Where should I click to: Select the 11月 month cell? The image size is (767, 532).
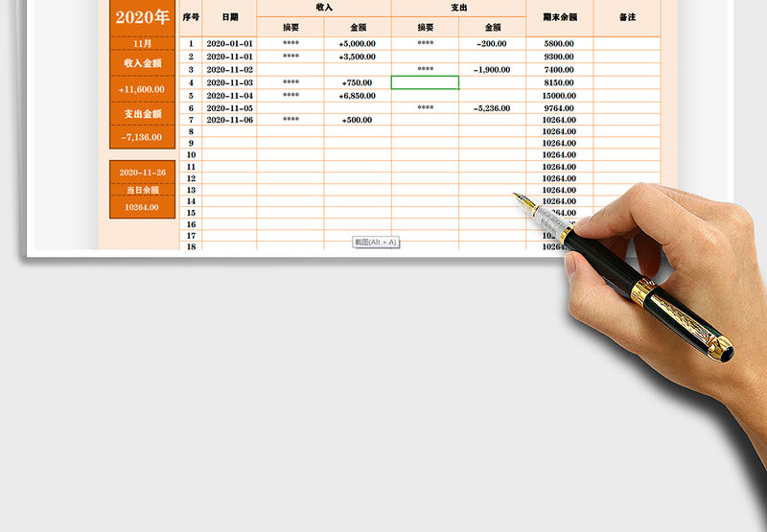pyautogui.click(x=142, y=44)
